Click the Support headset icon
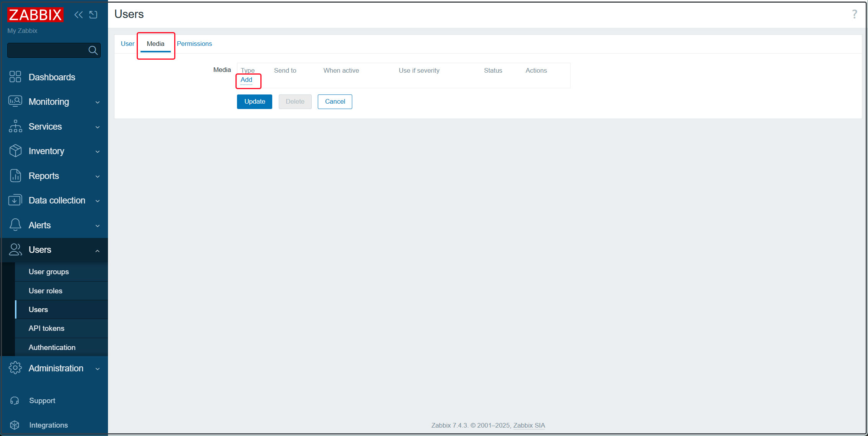This screenshot has height=436, width=868. 15,400
